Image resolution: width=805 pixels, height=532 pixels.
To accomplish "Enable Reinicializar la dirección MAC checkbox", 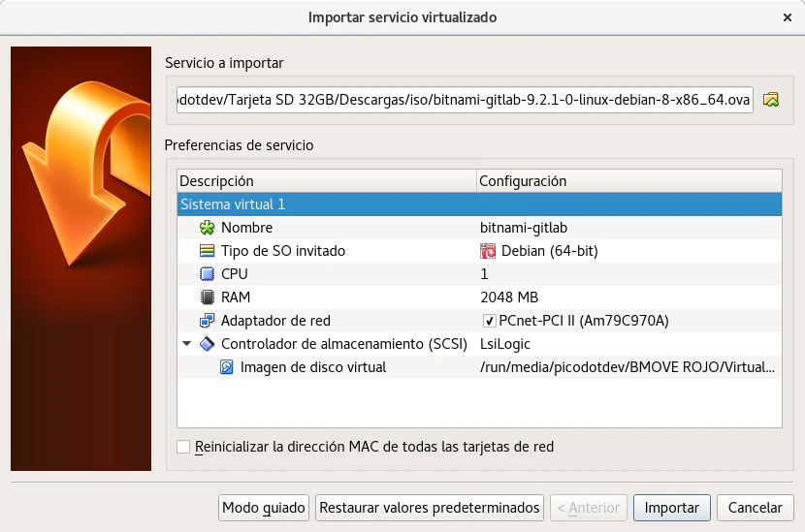I will [183, 447].
